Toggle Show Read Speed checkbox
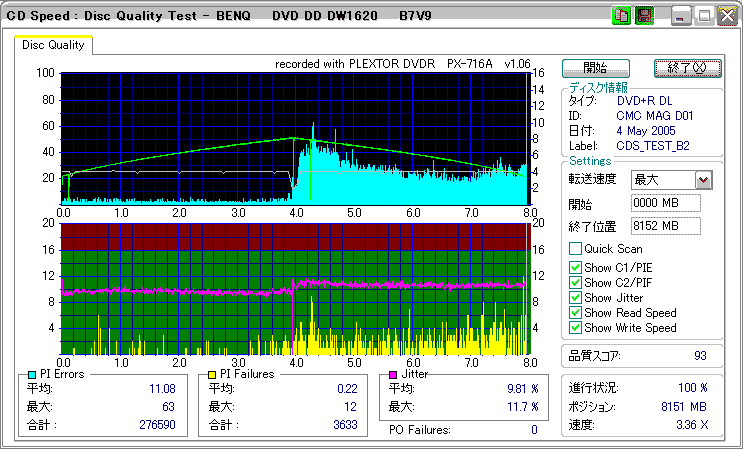The height and width of the screenshot is (449, 743). pos(575,313)
